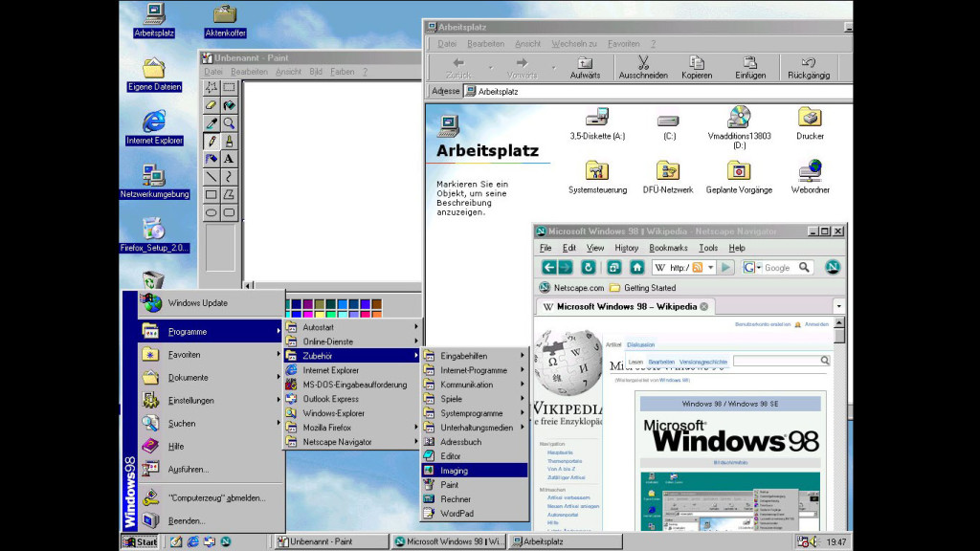980x551 pixels.
Task: Switch to Microsoft Windows 98 – Wikipedia tab
Action: [626, 307]
